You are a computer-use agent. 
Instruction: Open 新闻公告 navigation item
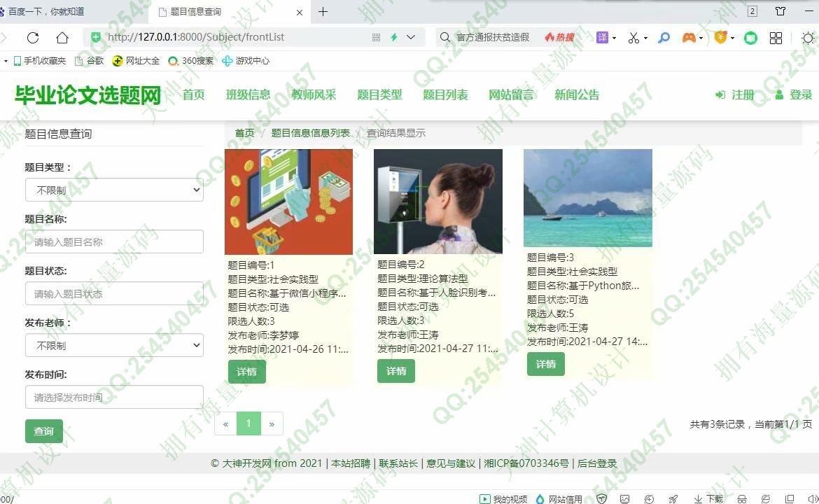[577, 94]
